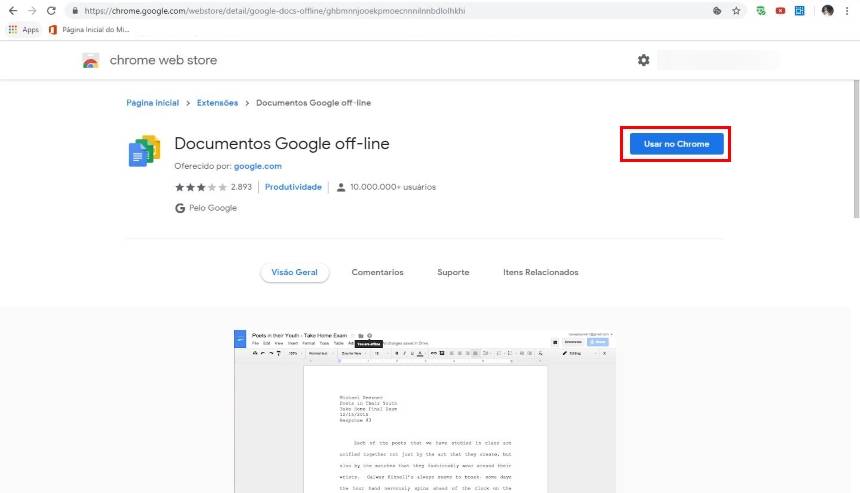Open the green extension icon in toolbar
The width and height of the screenshot is (860, 493).
click(761, 10)
